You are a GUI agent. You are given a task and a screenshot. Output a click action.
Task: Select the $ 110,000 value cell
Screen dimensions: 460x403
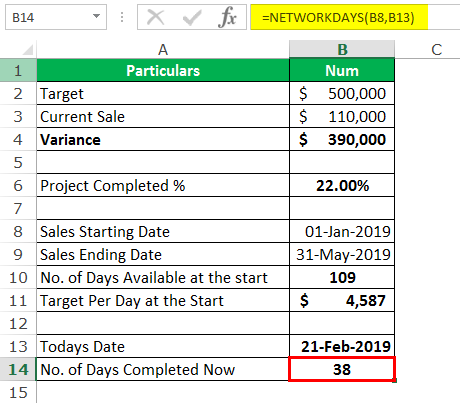[x=342, y=116]
